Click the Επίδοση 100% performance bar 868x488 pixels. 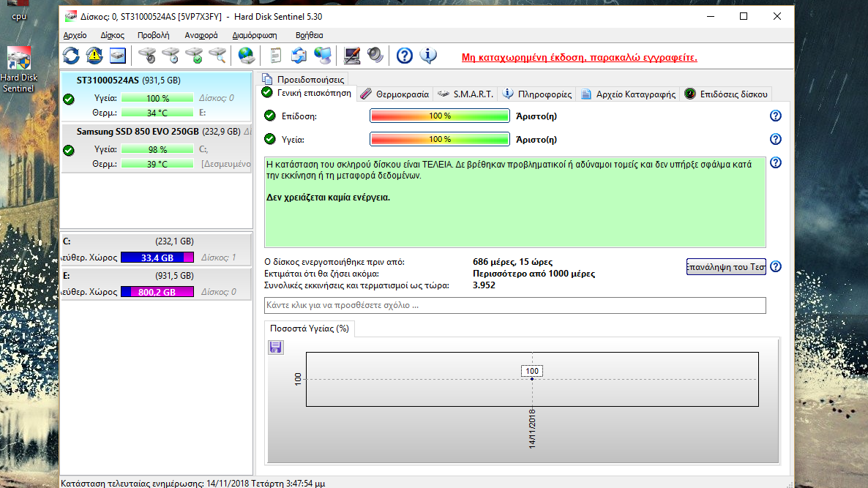click(x=440, y=116)
